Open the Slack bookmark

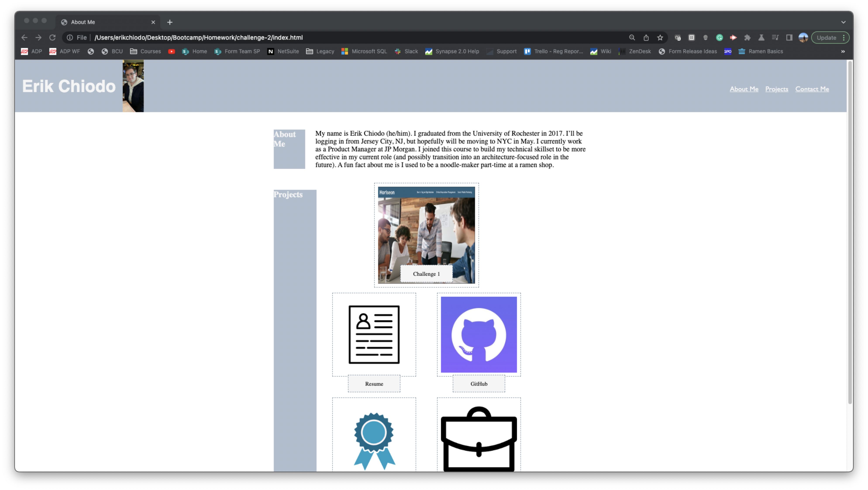(x=406, y=51)
